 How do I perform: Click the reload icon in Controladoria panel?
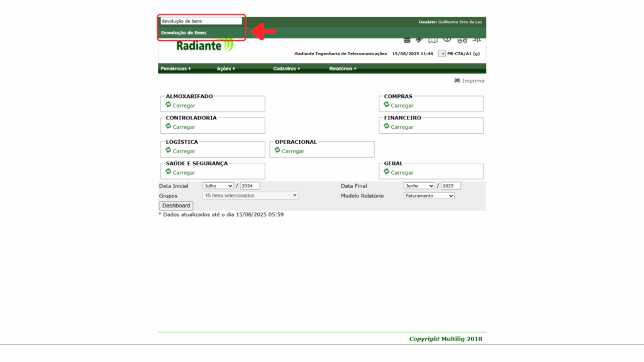coord(169,126)
